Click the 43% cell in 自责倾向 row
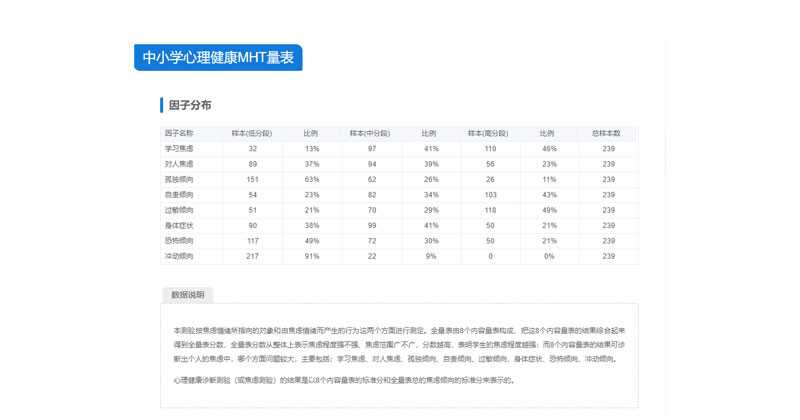Screen dimensions: 800x420 [549, 194]
